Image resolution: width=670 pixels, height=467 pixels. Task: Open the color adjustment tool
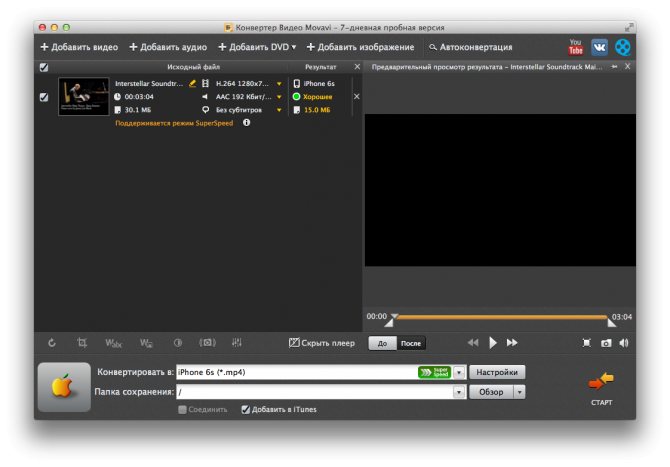(x=178, y=343)
